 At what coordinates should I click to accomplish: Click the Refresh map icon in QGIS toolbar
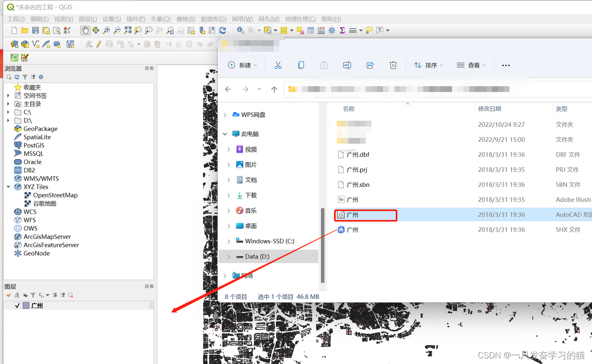click(222, 31)
